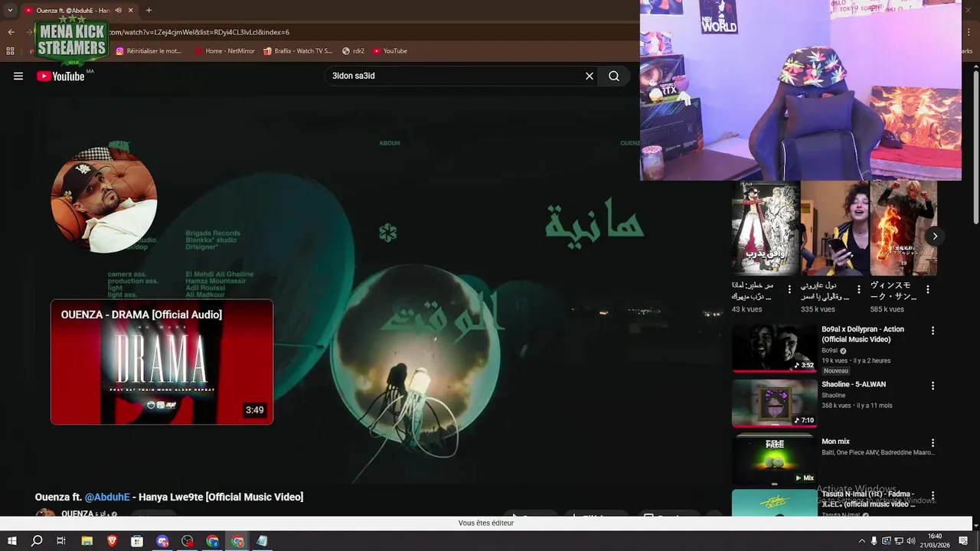This screenshot has height=551, width=980.
Task: Switch to the active Chrome taskbar window
Action: 238,541
